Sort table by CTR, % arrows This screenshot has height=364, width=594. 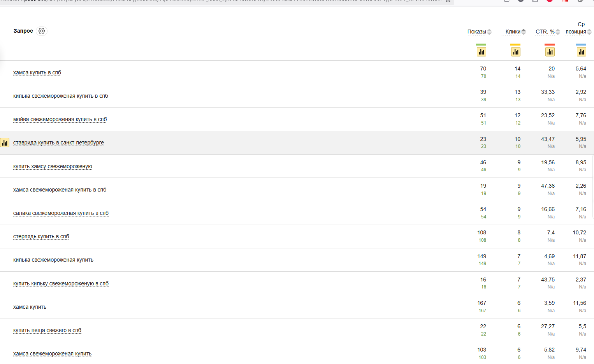click(558, 32)
